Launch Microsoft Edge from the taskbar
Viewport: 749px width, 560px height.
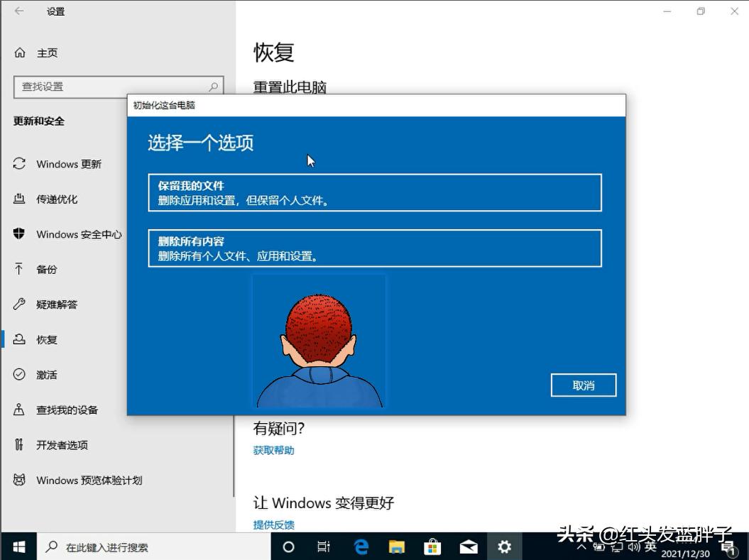[361, 547]
